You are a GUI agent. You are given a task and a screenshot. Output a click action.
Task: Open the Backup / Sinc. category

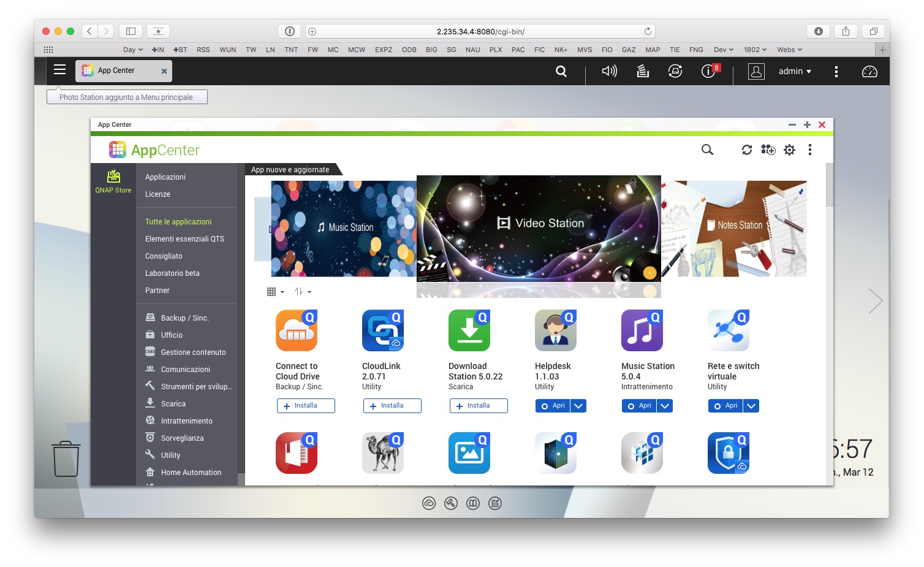pos(186,318)
